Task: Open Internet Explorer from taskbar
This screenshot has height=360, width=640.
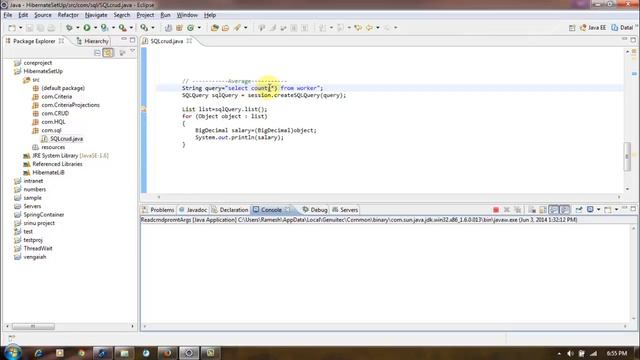Action: (39, 353)
